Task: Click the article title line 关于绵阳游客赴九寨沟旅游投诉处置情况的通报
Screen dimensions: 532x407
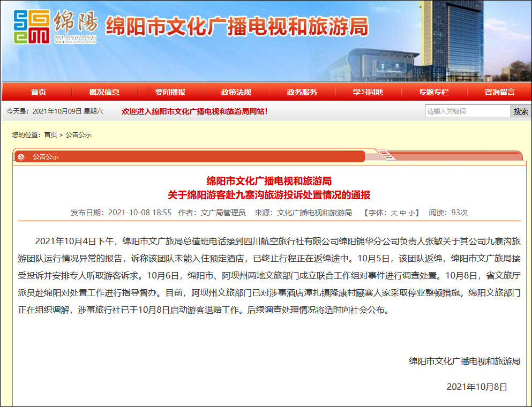Action: tap(269, 195)
